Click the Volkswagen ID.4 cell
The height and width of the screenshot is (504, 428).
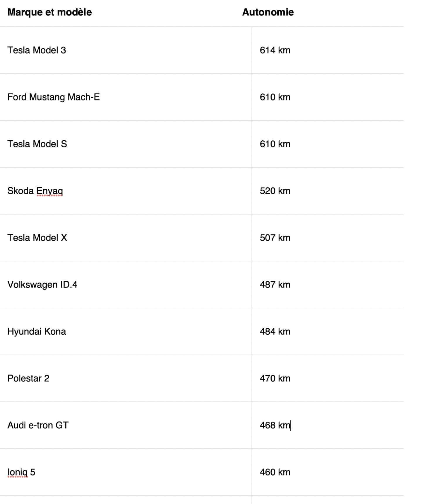click(x=125, y=285)
